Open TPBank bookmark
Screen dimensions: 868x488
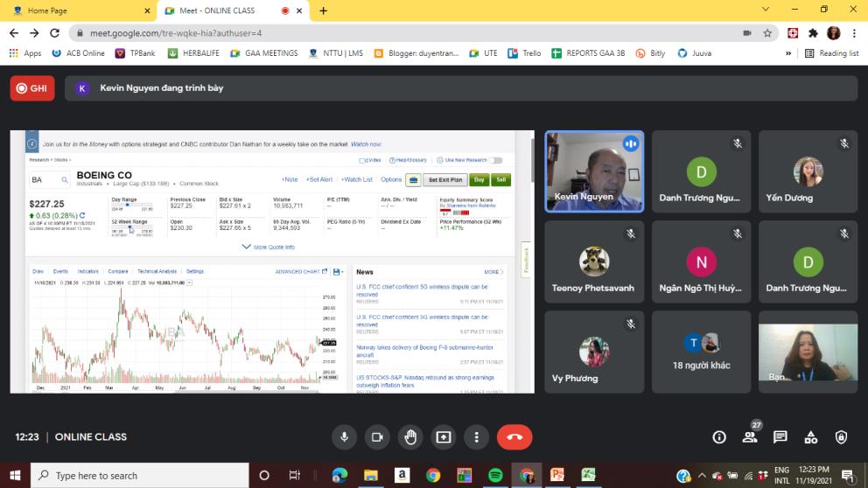pyautogui.click(x=135, y=53)
